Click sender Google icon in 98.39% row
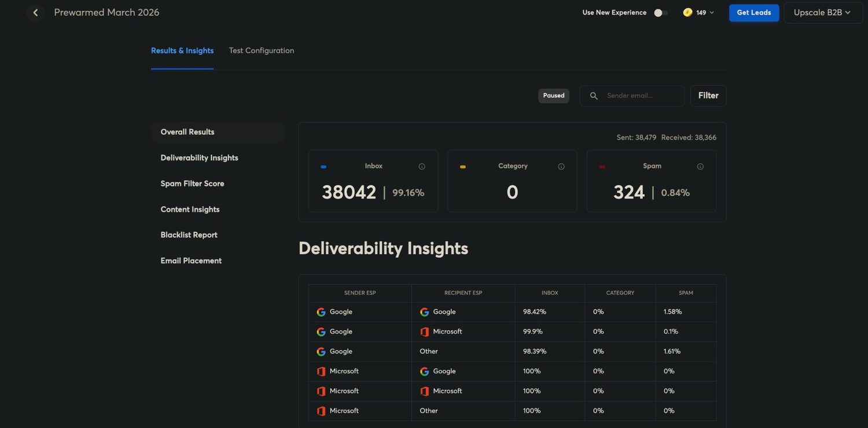The height and width of the screenshot is (428, 868). click(321, 352)
